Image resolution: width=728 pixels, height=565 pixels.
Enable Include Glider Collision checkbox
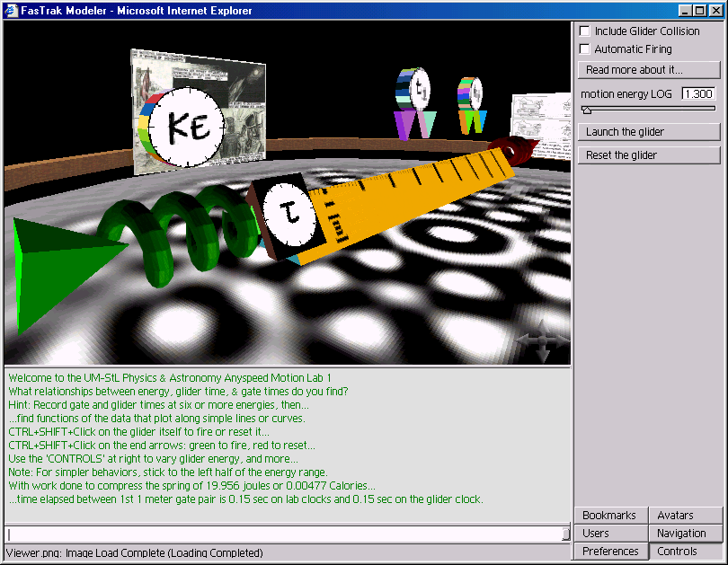[585, 31]
